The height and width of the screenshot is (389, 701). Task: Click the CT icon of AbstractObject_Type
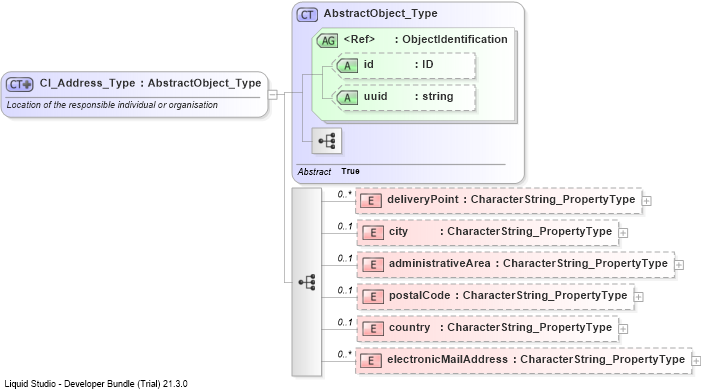point(307,15)
